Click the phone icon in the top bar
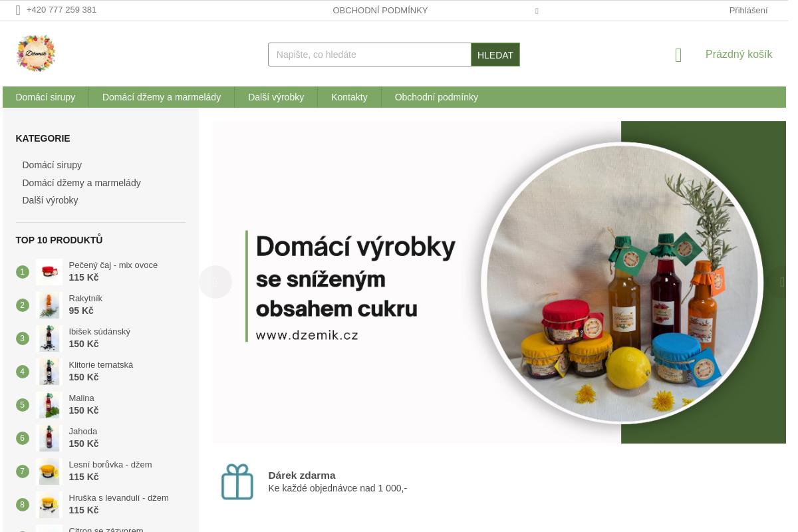The width and height of the screenshot is (798, 532). [x=19, y=10]
